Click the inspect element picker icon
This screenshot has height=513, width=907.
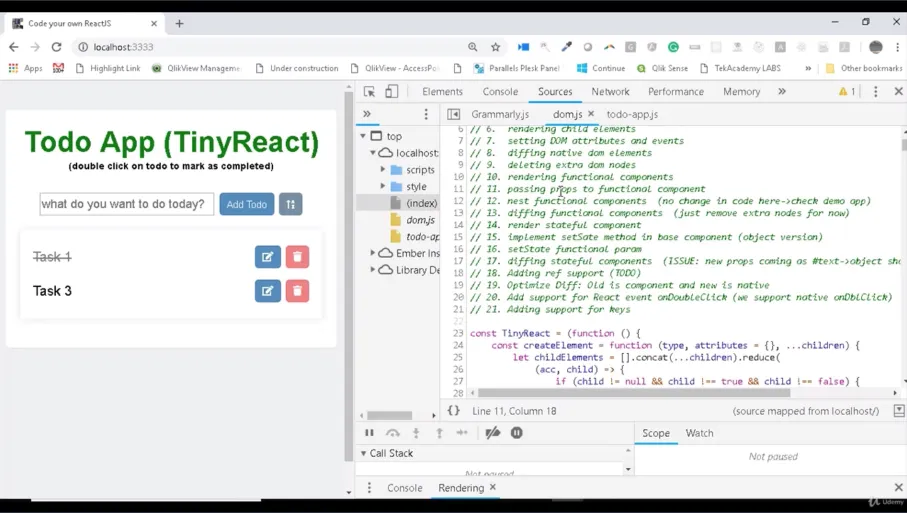tap(369, 91)
